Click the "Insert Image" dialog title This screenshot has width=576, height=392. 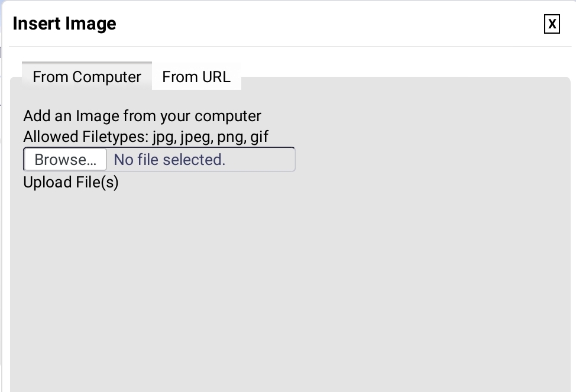coord(64,24)
